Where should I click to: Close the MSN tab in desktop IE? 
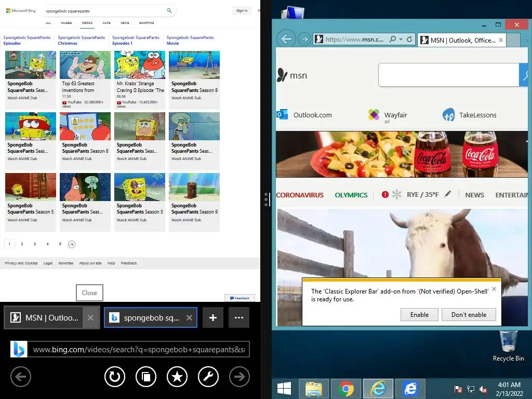[501, 40]
